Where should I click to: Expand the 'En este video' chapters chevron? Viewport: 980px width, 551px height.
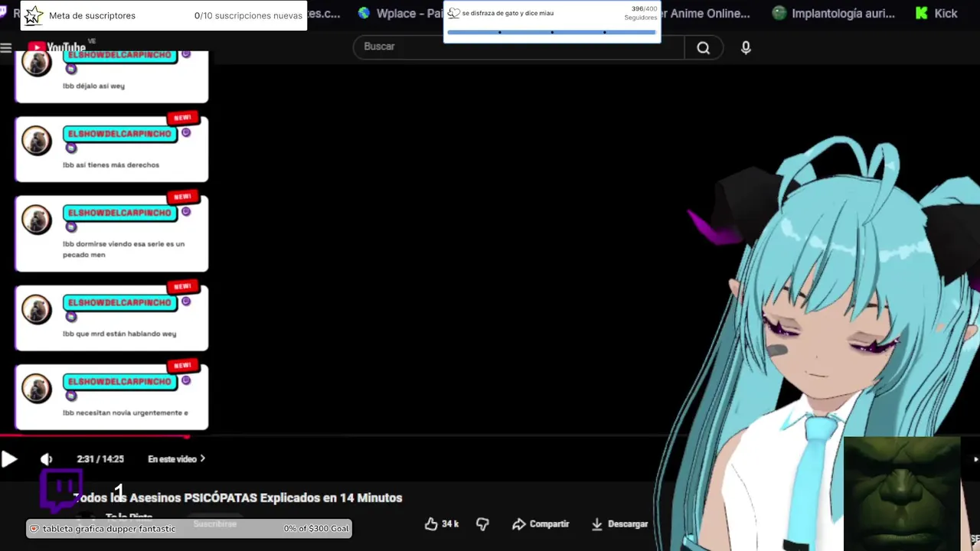point(202,459)
